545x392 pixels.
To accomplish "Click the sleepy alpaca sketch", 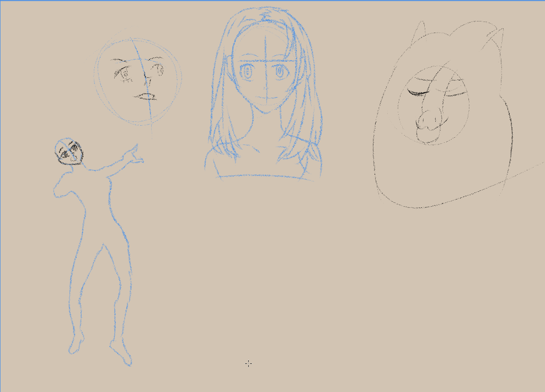I will [x=443, y=115].
